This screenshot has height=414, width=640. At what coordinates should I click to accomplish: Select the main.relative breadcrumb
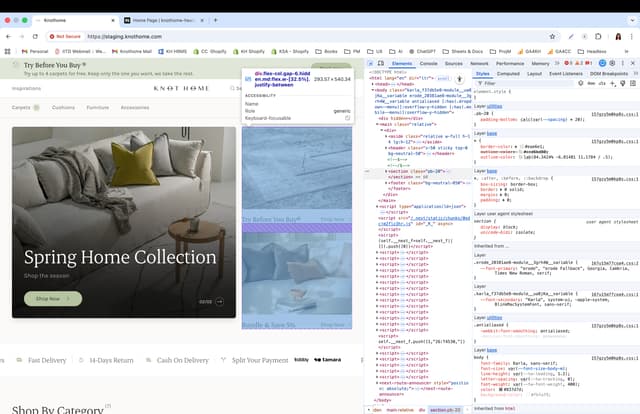400,410
